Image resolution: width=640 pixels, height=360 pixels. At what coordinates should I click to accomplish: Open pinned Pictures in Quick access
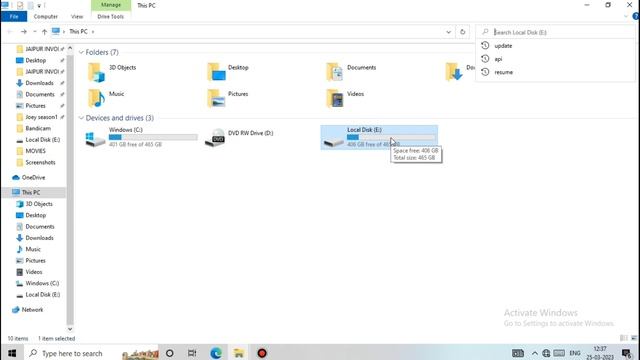click(36, 106)
